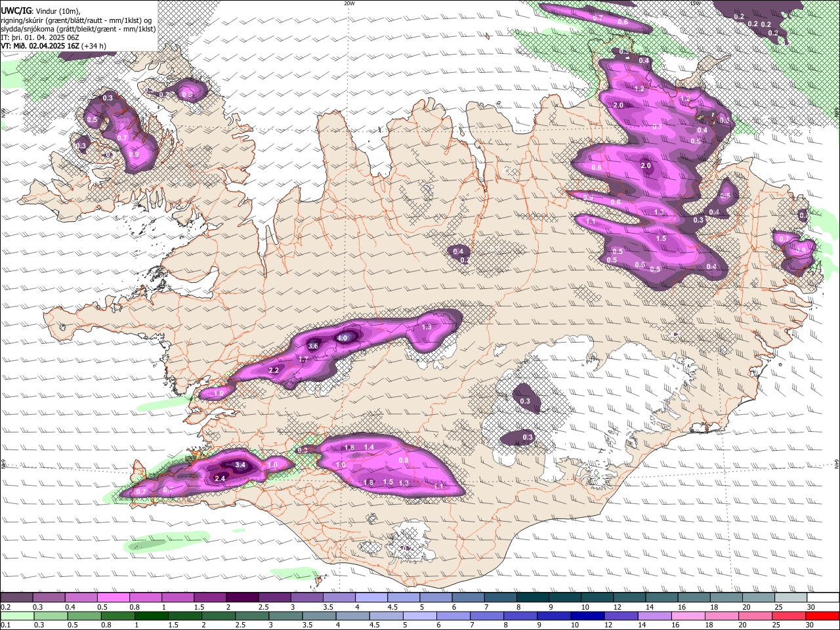Select the pale lavender snow swatch labeled 4

coord(371,597)
